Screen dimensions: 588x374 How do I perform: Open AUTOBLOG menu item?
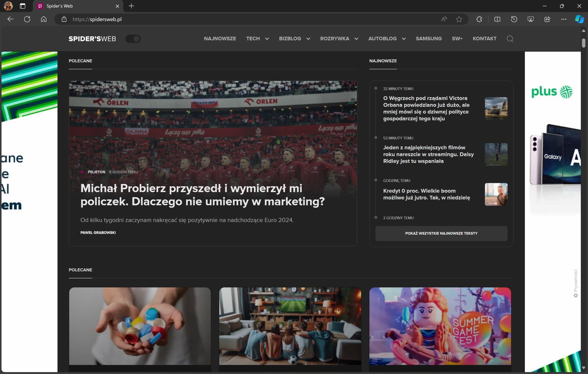(382, 39)
